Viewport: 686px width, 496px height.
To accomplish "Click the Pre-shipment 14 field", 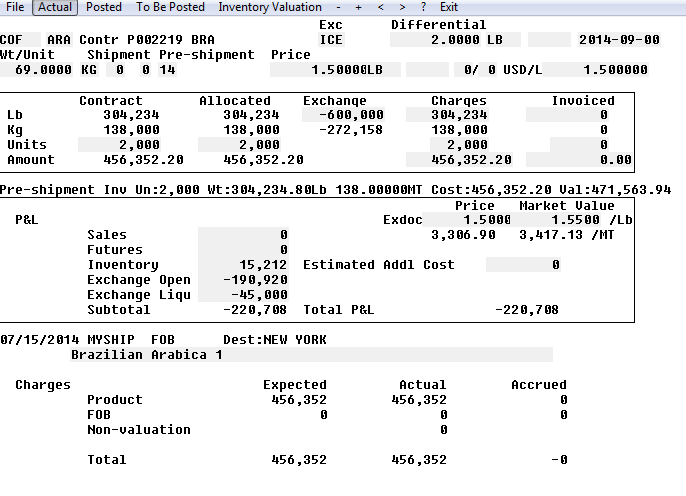I will point(167,70).
